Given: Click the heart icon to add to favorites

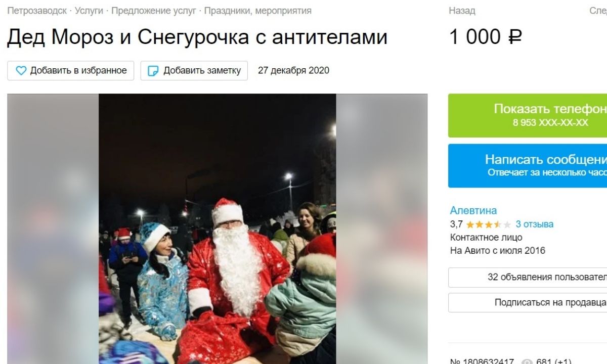Looking at the screenshot, I should coord(21,71).
